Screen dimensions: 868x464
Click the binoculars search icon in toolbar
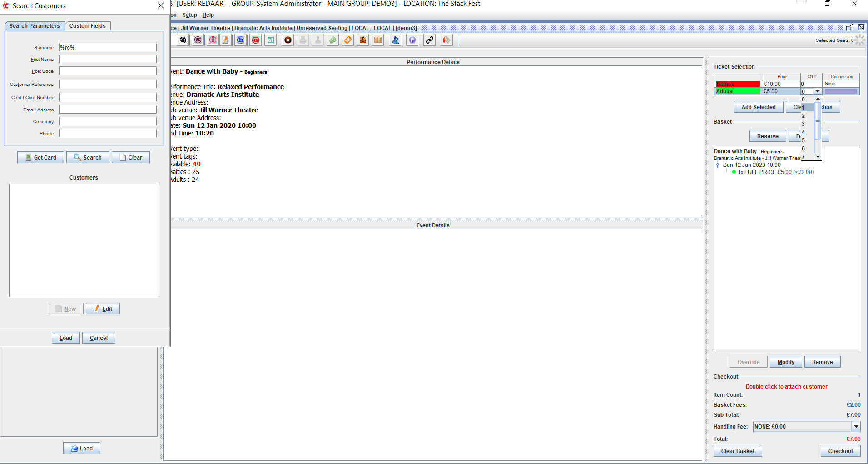coord(183,40)
